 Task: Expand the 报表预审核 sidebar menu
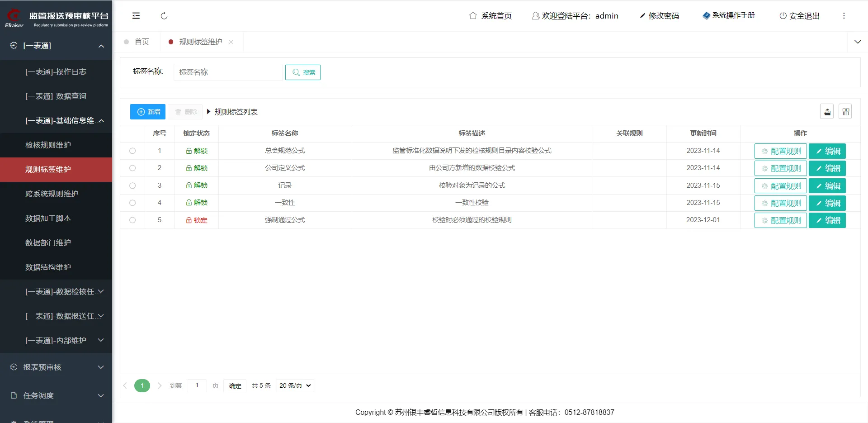56,367
